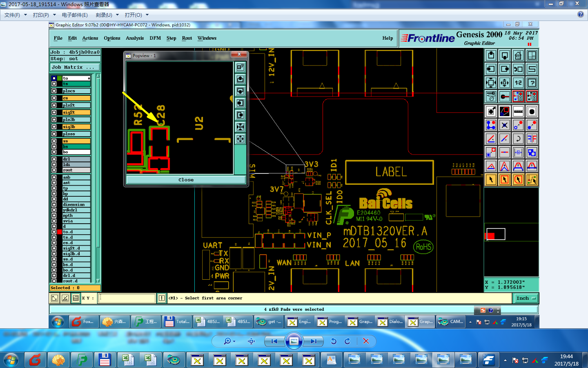This screenshot has height=368, width=588.
Task: Open the Windows menu
Action: click(x=207, y=38)
